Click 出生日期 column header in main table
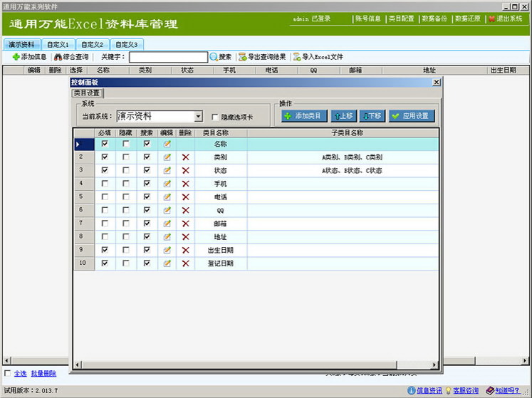Image resolution: width=532 pixels, height=398 pixels. pos(504,70)
